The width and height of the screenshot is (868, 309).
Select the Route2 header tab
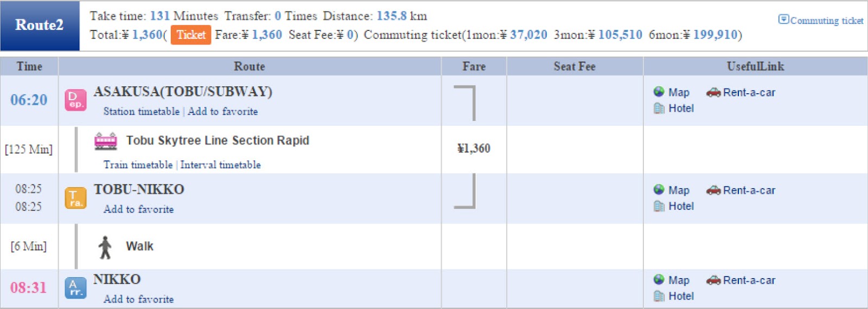pos(40,25)
